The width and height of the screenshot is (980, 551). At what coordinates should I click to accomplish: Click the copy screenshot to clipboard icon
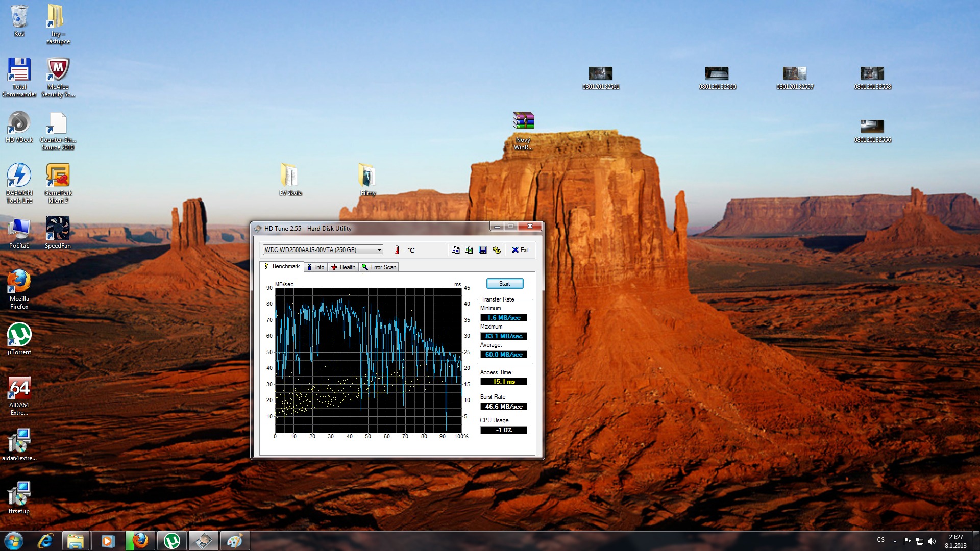469,249
